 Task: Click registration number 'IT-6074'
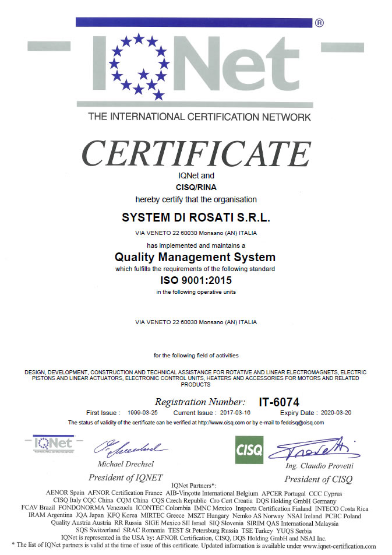click(279, 402)
